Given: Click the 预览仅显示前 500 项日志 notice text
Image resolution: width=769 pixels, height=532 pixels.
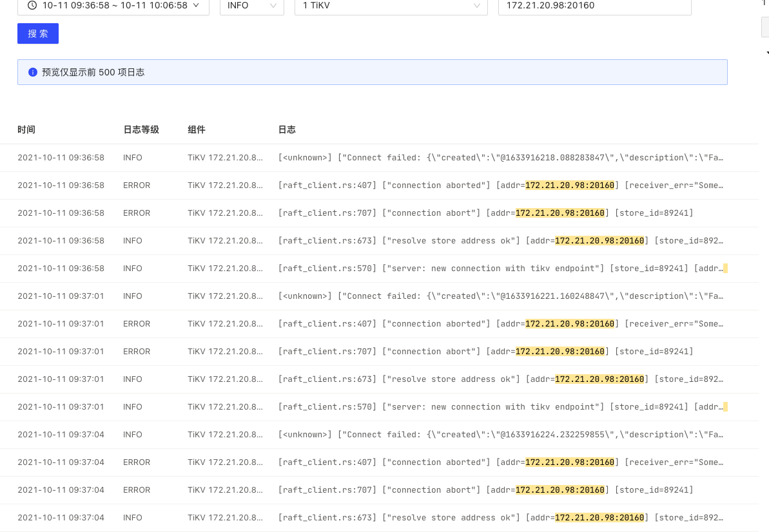Looking at the screenshot, I should click(93, 72).
